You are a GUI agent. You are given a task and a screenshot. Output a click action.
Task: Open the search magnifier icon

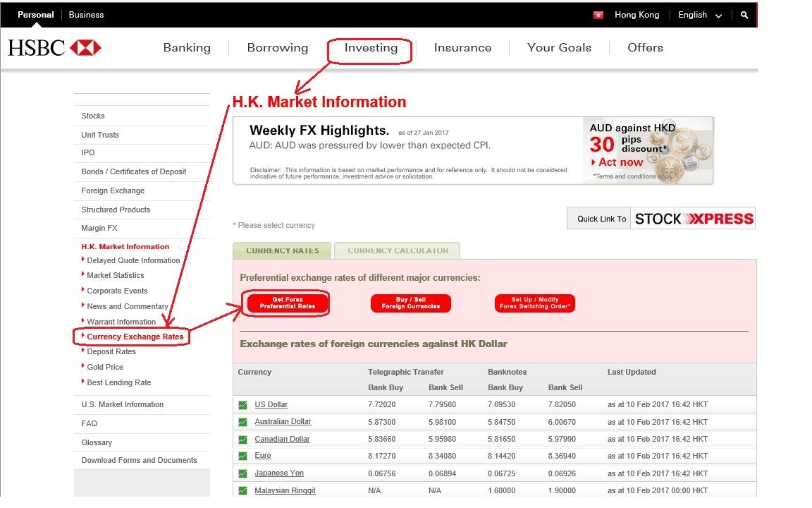[x=744, y=15]
